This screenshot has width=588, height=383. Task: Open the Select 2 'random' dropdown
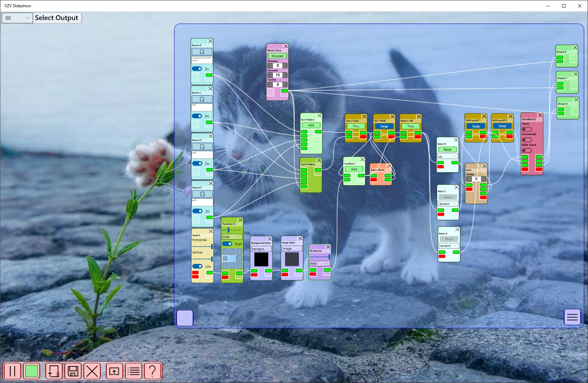[449, 246]
